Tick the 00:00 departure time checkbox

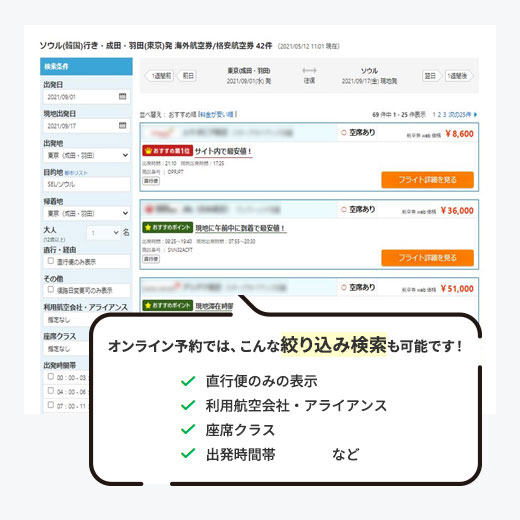(x=51, y=376)
